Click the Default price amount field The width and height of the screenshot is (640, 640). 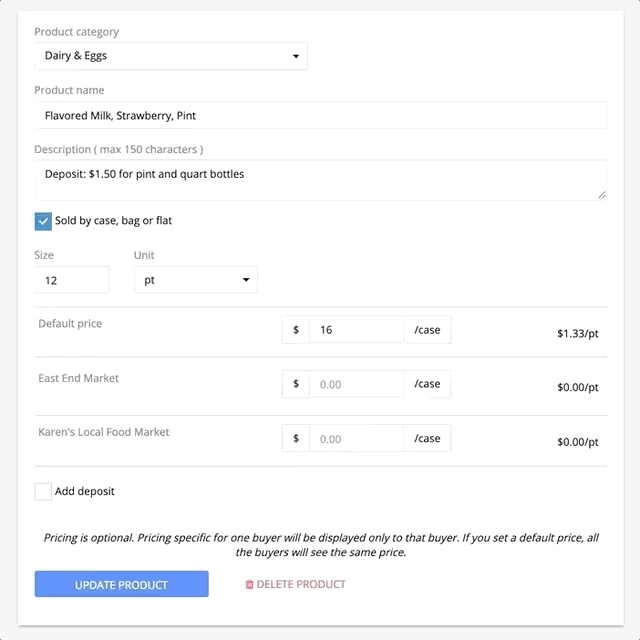click(356, 330)
